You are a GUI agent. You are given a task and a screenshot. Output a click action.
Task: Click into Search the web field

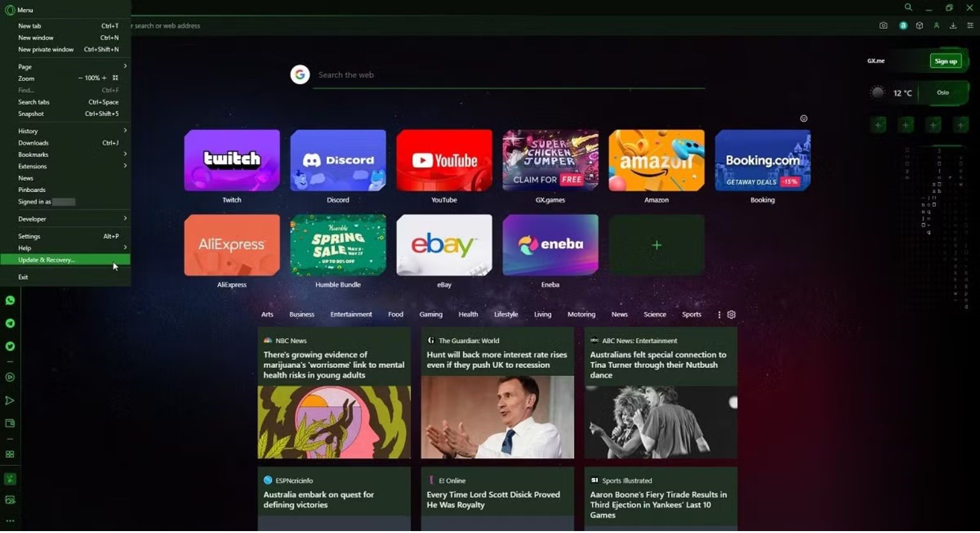tap(509, 75)
